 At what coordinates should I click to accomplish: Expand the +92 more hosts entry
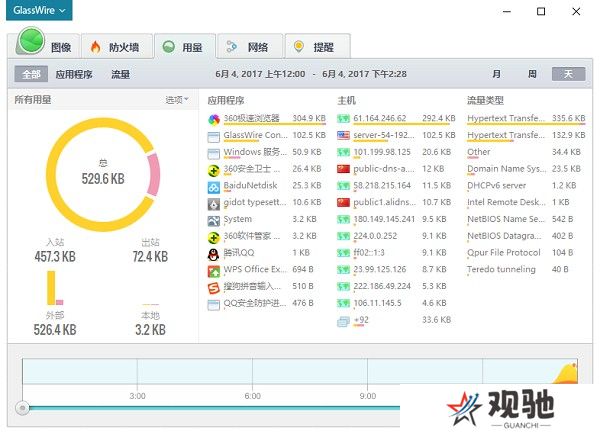tap(394, 320)
